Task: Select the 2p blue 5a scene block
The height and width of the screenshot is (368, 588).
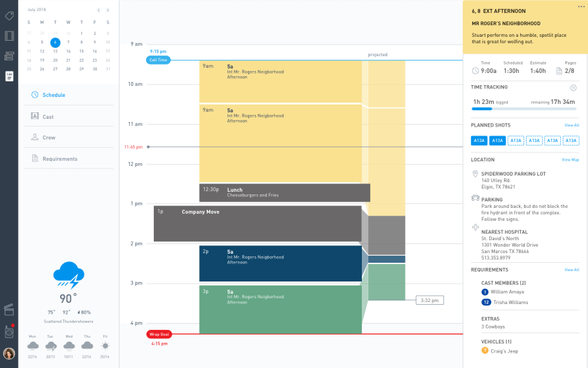Action: coord(280,264)
